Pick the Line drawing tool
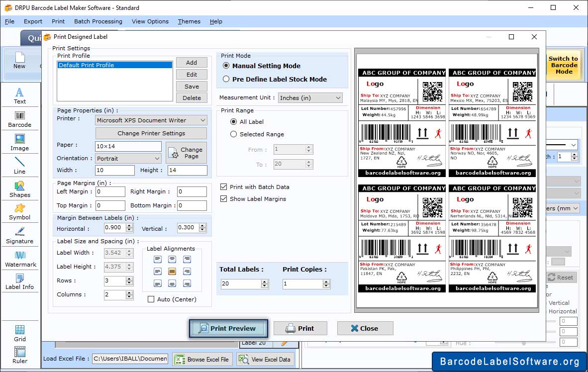588x372 pixels. (x=19, y=166)
